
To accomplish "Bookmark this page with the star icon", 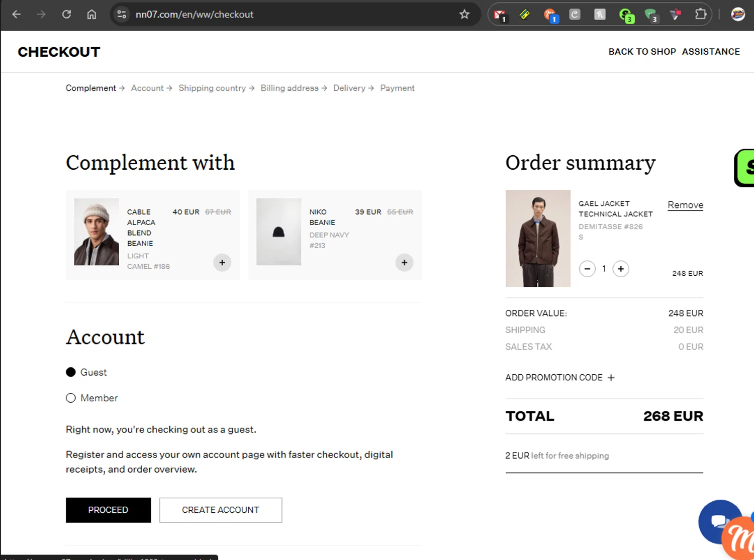I will 464,15.
